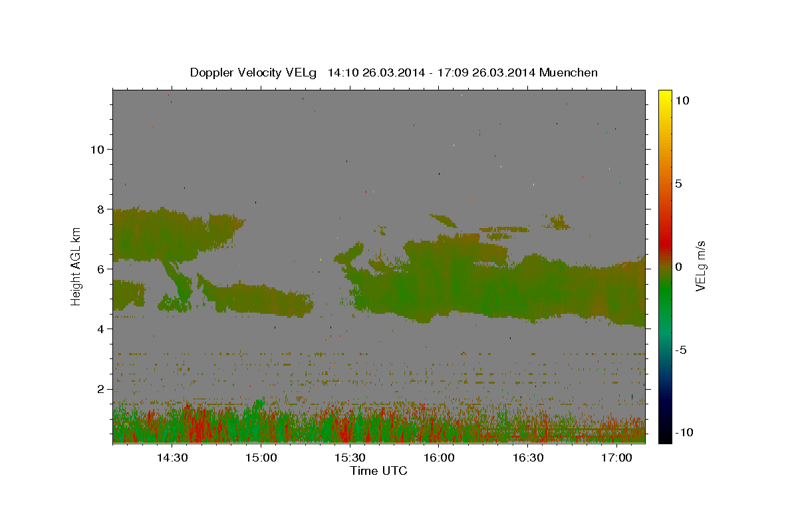Select the '15:00' time axis label
798x532 pixels.
(x=261, y=458)
